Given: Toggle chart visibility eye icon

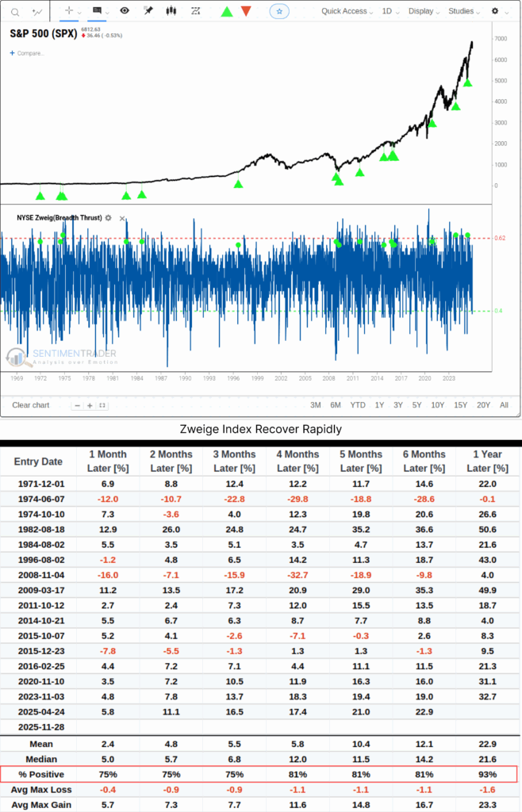Looking at the screenshot, I should pos(125,11).
